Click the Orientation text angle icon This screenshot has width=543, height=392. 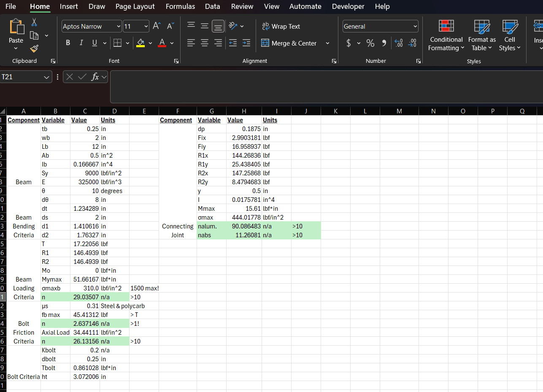[233, 26]
